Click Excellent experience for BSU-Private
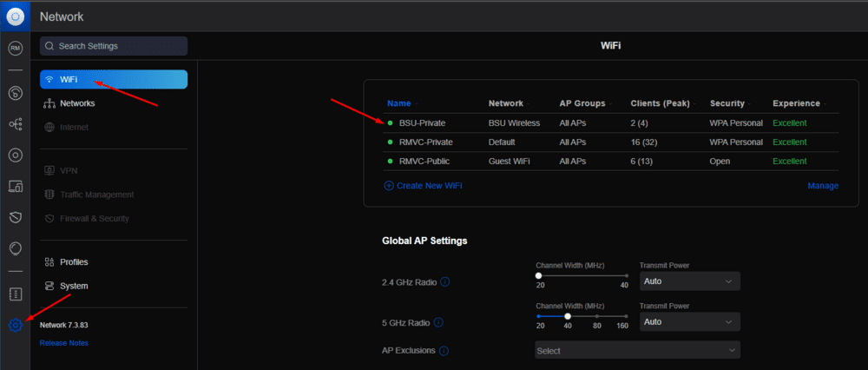 pos(789,123)
